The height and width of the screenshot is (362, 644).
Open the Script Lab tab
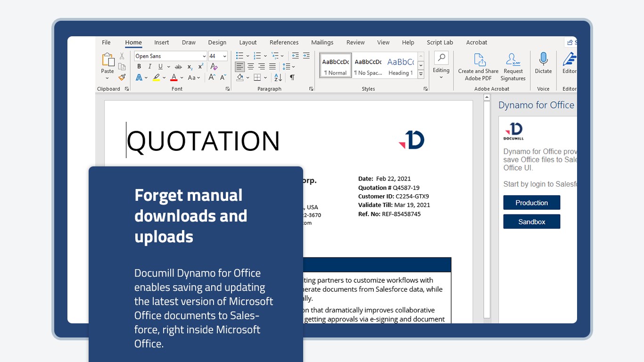point(440,42)
